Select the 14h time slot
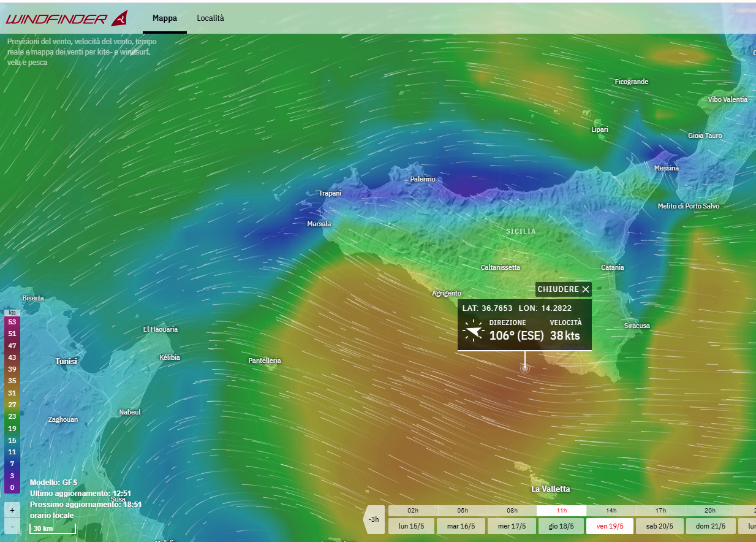This screenshot has height=542, width=756. coord(611,510)
